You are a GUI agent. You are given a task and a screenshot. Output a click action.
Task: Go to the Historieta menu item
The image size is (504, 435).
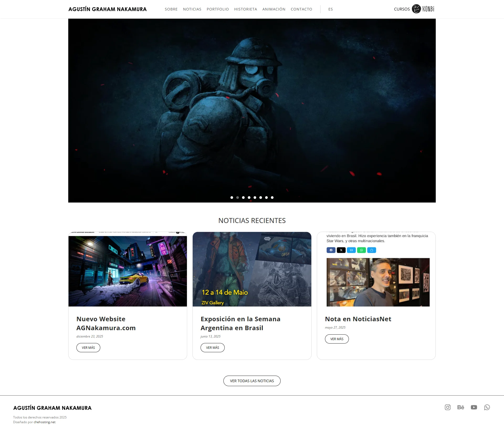(x=245, y=9)
